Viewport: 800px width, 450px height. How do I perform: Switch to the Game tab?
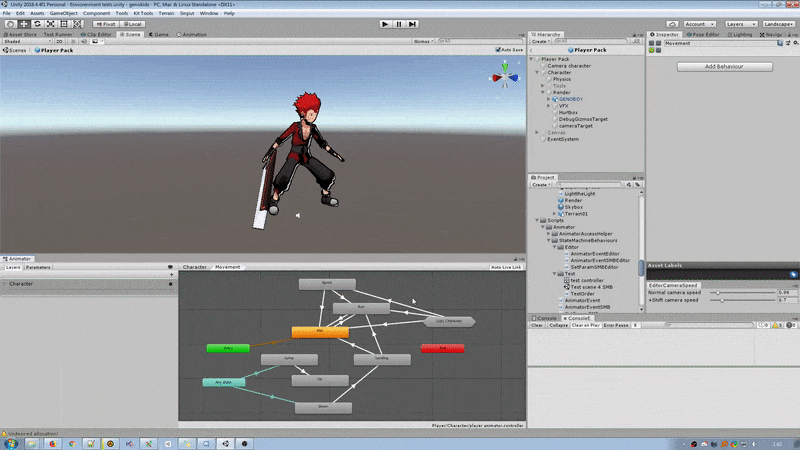pyautogui.click(x=158, y=34)
